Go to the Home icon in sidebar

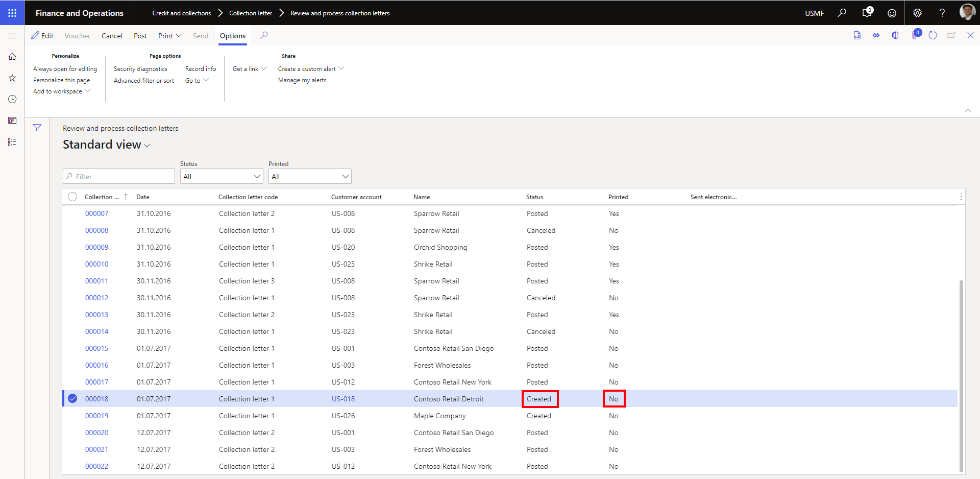pyautogui.click(x=12, y=57)
